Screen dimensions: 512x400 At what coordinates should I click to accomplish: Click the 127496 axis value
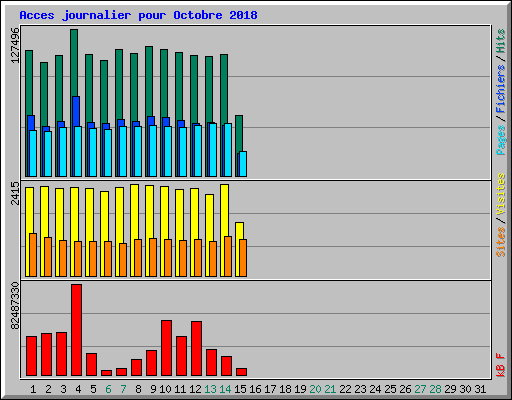pyautogui.click(x=15, y=45)
